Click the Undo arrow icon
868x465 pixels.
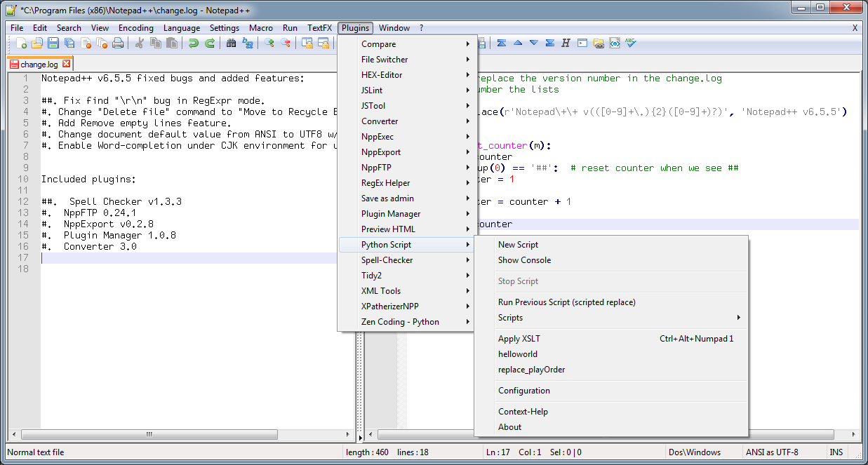[x=193, y=43]
